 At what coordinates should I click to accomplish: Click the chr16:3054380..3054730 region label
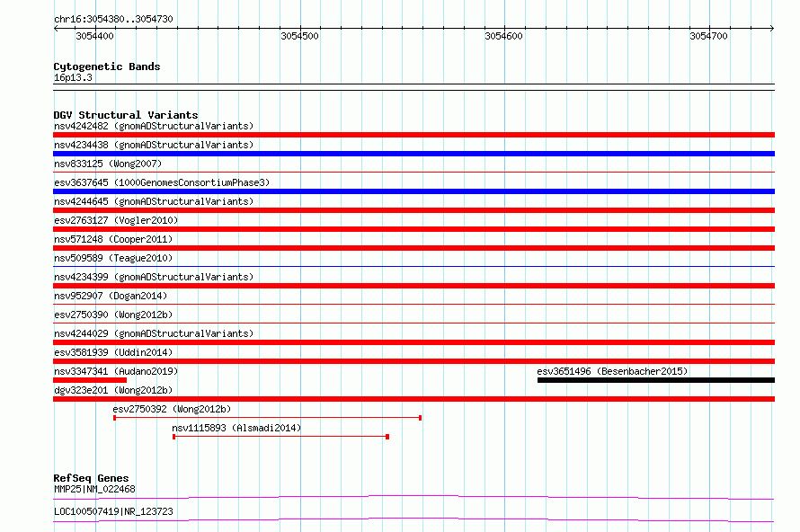tap(113, 19)
